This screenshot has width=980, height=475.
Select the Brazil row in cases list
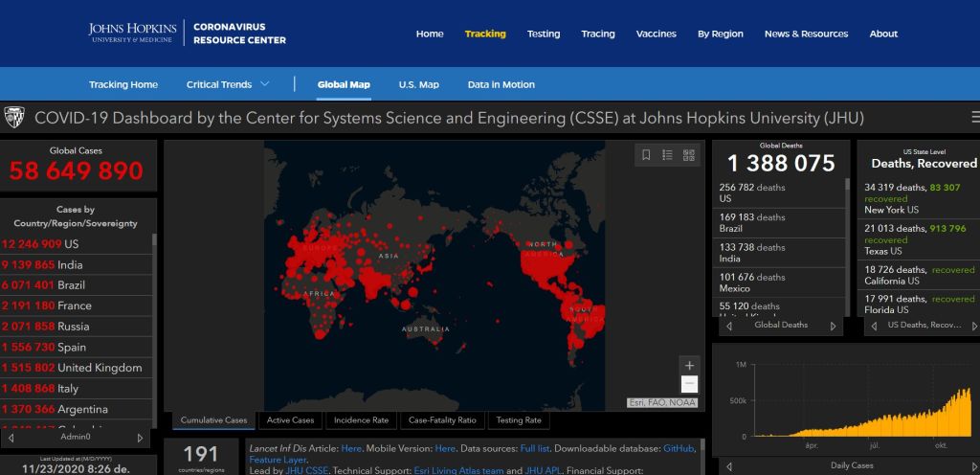[76, 285]
